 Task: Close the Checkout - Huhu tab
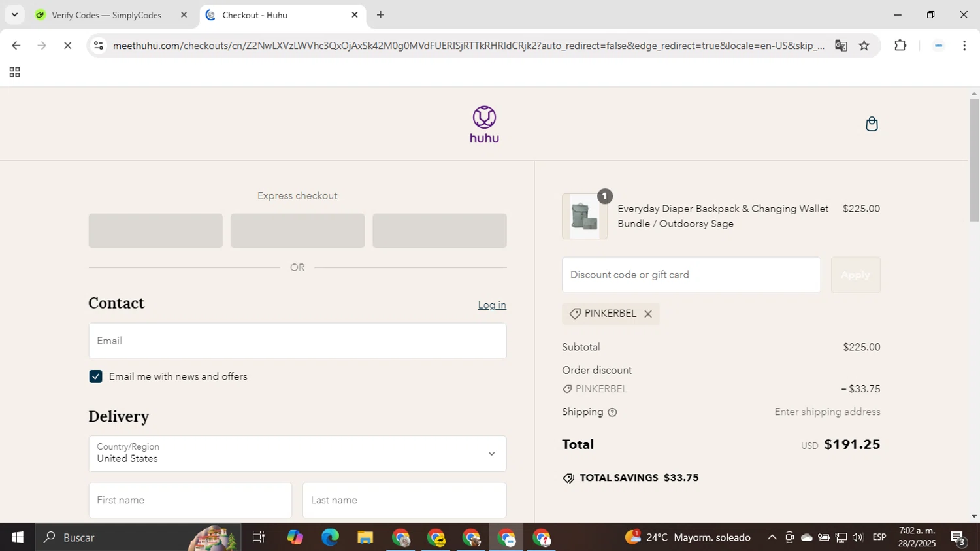pyautogui.click(x=355, y=14)
